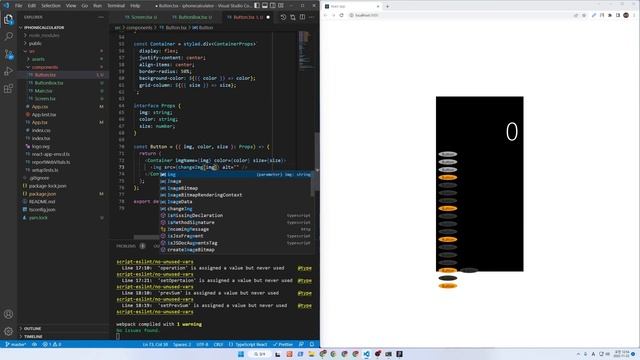Image resolution: width=640 pixels, height=360 pixels.
Task: Change the UTF-8 file encoding
Action: point(202,344)
